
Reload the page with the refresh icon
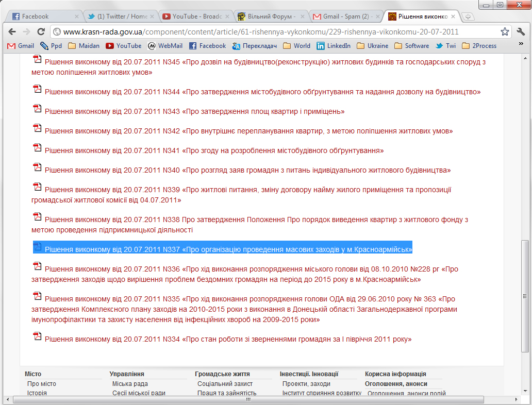41,31
